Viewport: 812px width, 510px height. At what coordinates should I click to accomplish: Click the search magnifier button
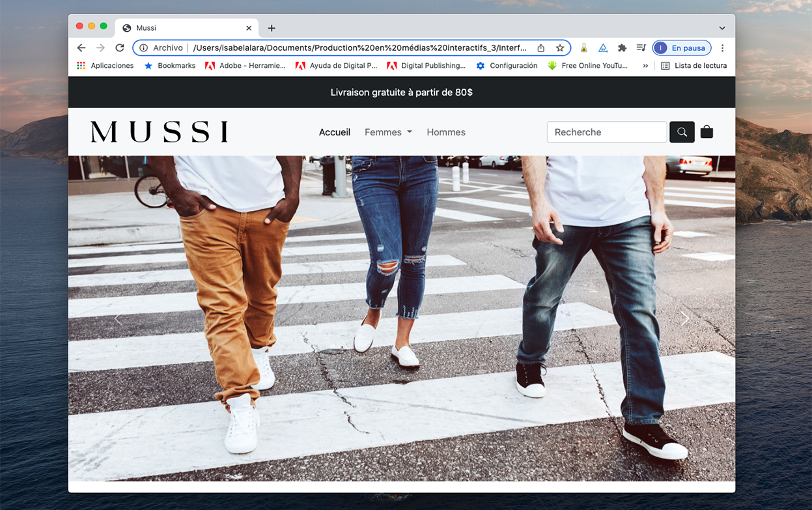point(682,132)
